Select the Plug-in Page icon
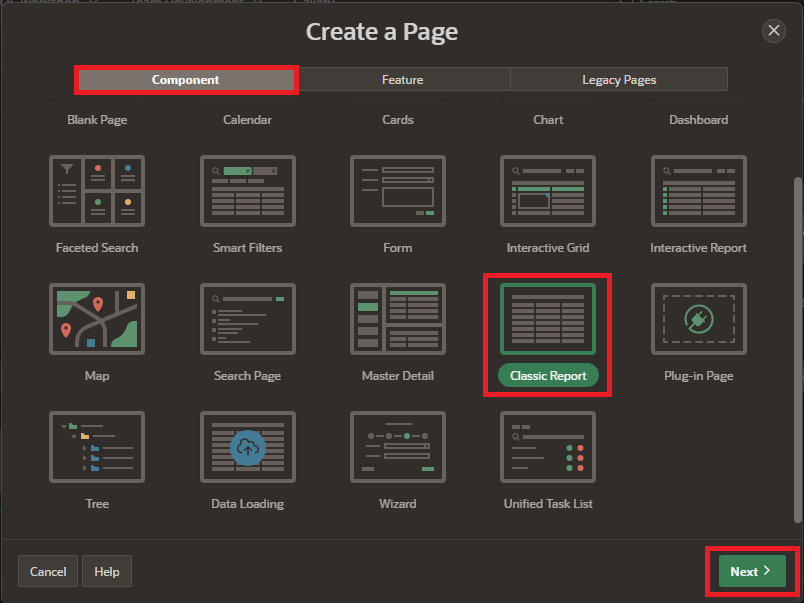 pyautogui.click(x=698, y=319)
